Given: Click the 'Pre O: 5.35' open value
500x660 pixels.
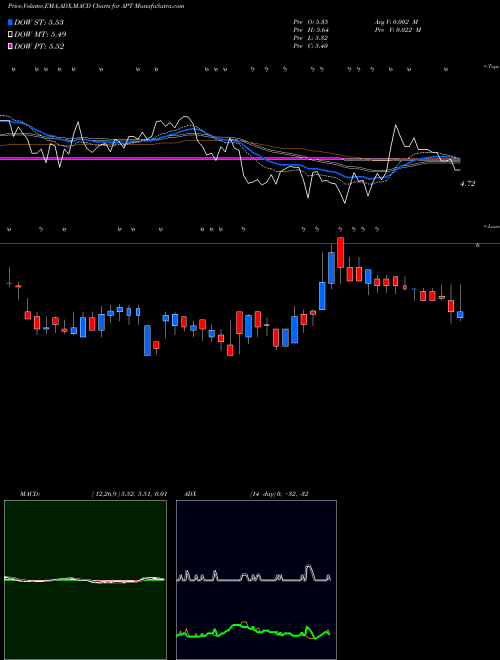Looking at the screenshot, I should tap(311, 22).
